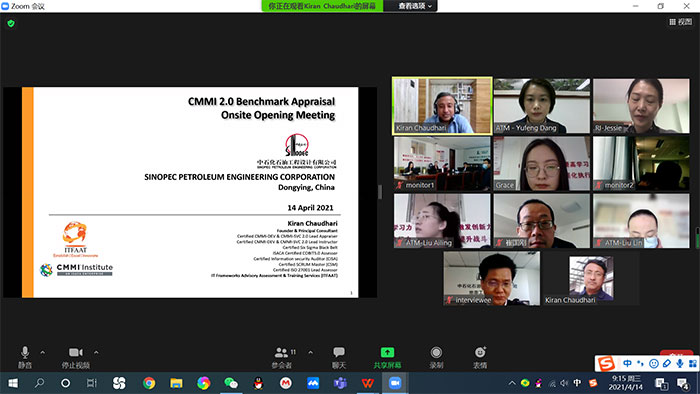Open Microsoft Teams from taskbar
This screenshot has width=700, height=394.
coord(340,383)
